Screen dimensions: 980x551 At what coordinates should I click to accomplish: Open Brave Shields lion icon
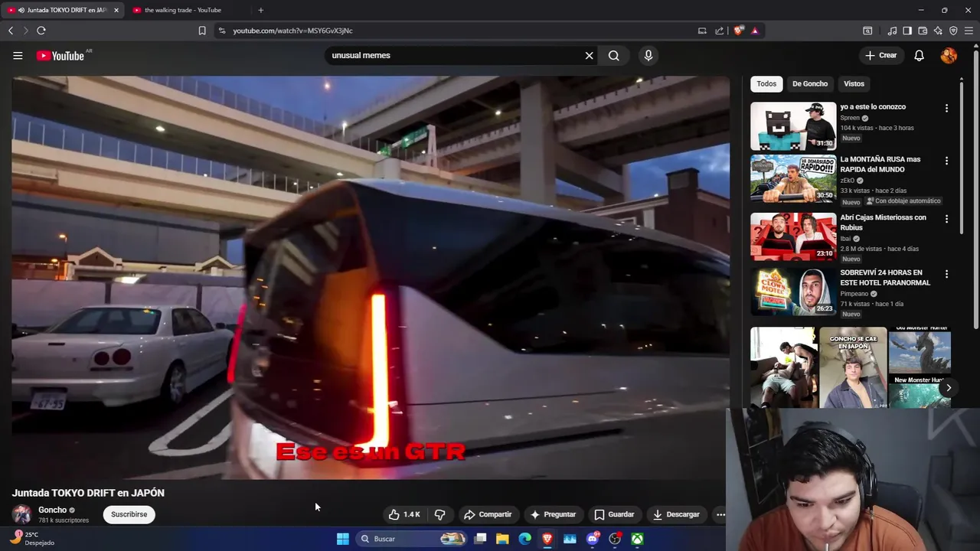click(x=738, y=31)
